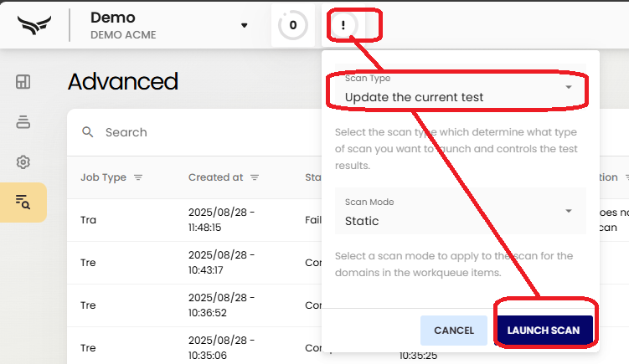Filter the Created at column

pyautogui.click(x=255, y=177)
